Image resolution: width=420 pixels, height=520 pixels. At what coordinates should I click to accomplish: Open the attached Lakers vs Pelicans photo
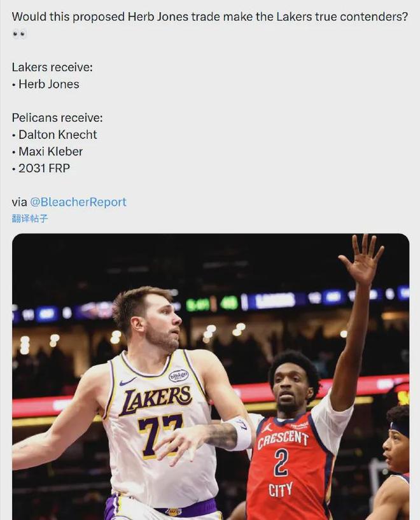pyautogui.click(x=211, y=377)
